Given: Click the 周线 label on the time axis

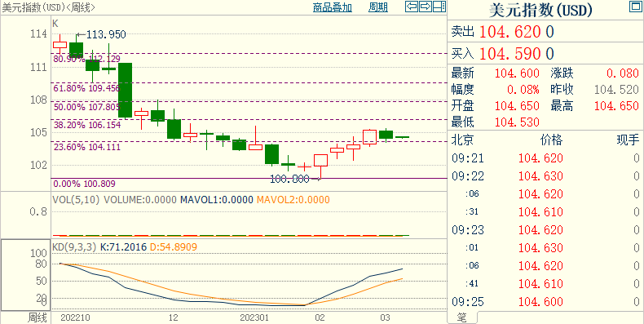Looking at the screenshot, I should 37,317.
